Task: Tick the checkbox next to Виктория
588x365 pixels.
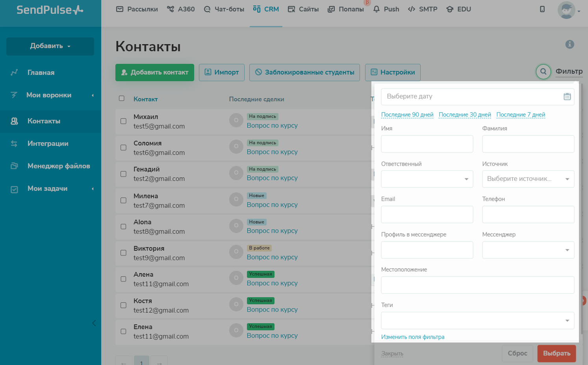Action: point(123,253)
